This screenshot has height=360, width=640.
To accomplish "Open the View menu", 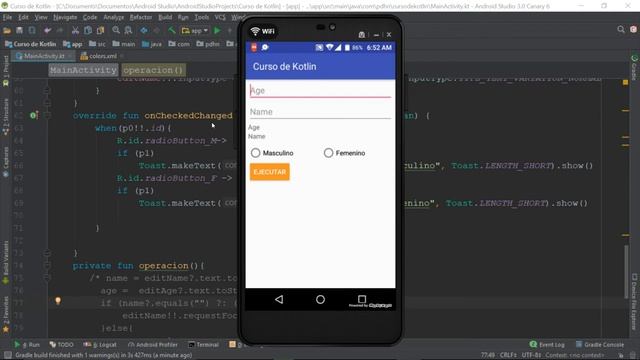I will [x=41, y=17].
